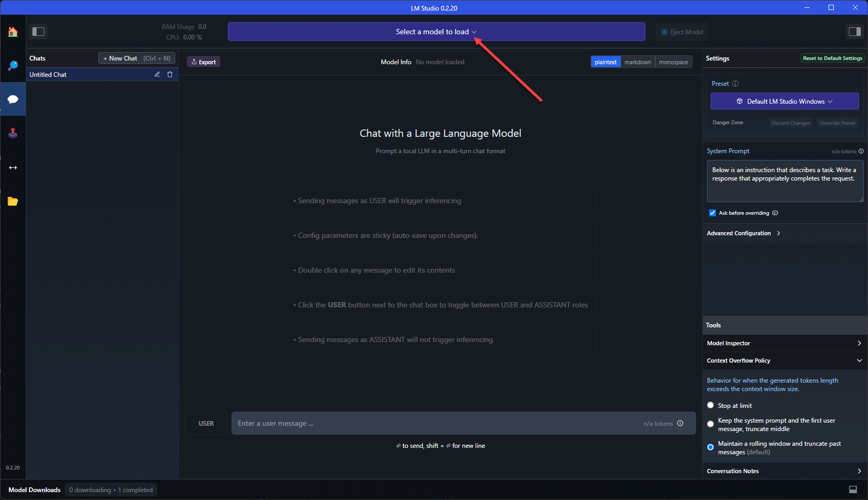Viewport: 868px width, 500px height.
Task: Switch message format to monospace
Action: [673, 62]
